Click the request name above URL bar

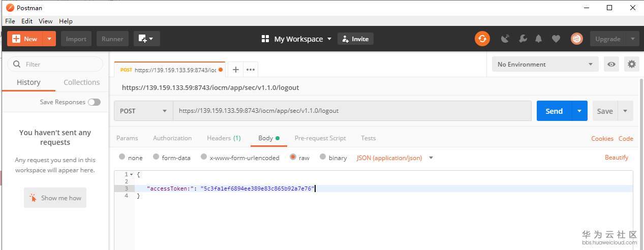coord(210,87)
